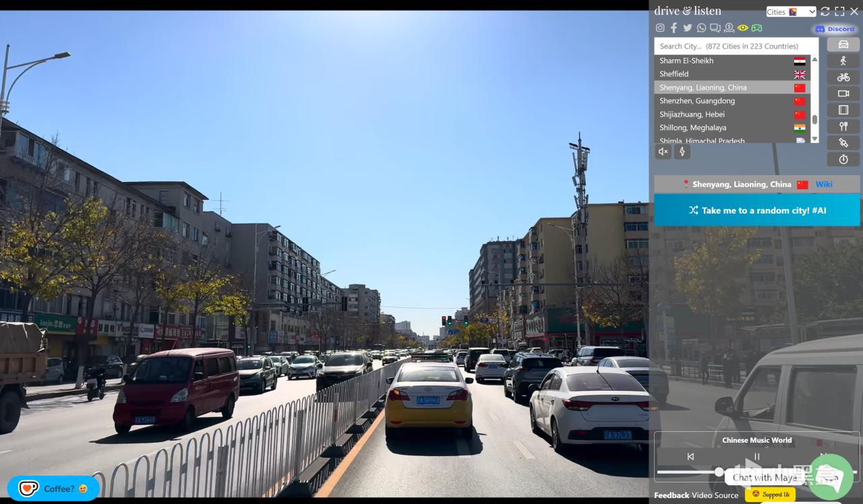Click the city list scroll-up arrow
The height and width of the screenshot is (504, 863).
click(814, 59)
